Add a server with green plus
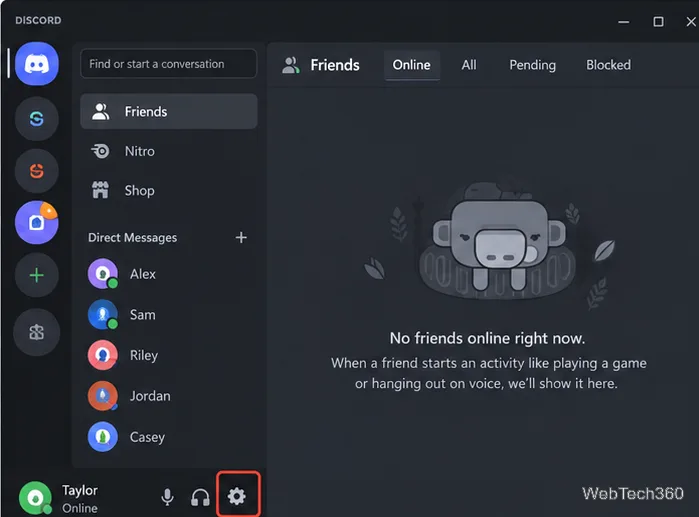Viewport: 699px width, 517px height. tap(37, 275)
